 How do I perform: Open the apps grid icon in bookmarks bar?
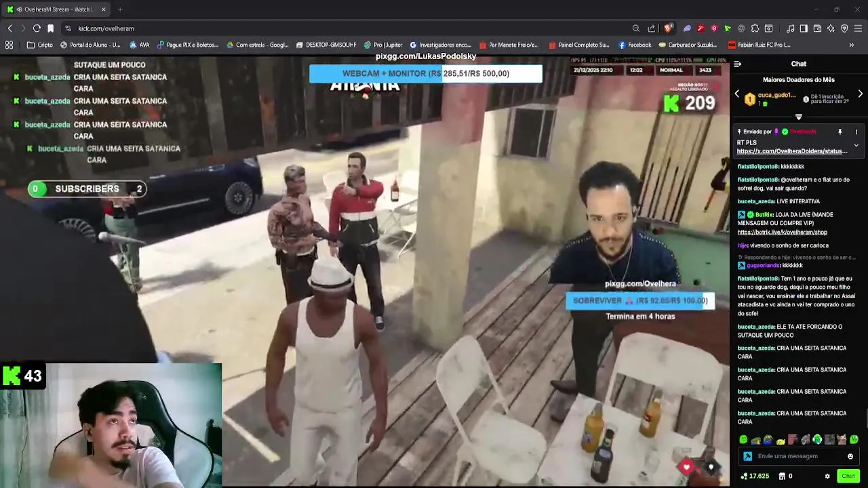(9, 45)
